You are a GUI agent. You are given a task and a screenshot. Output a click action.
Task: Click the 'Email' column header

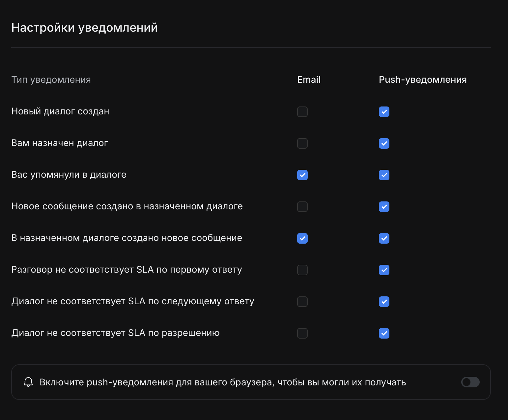[309, 80]
